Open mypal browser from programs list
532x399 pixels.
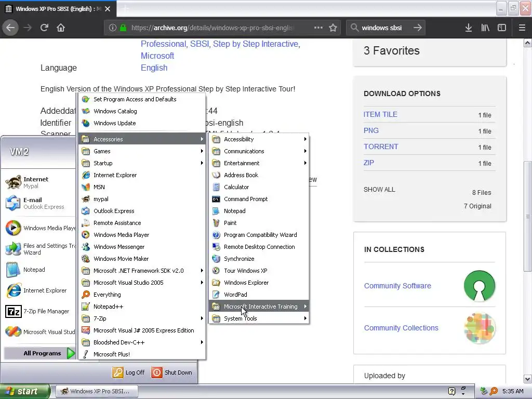(142, 199)
